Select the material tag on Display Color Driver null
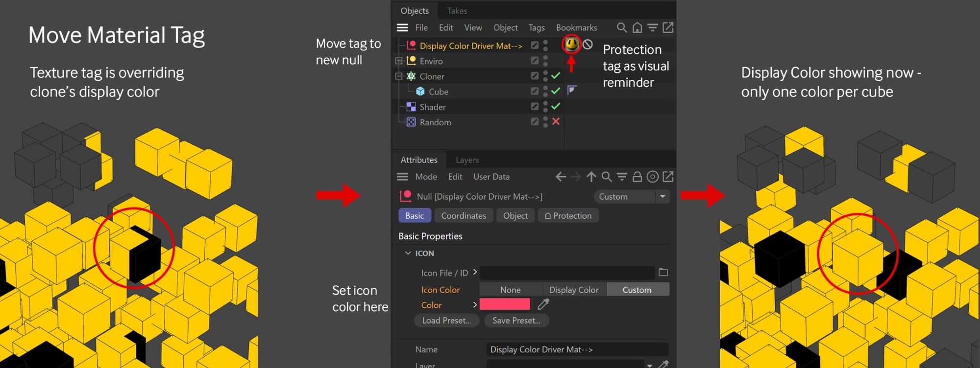980x368 pixels. point(571,45)
